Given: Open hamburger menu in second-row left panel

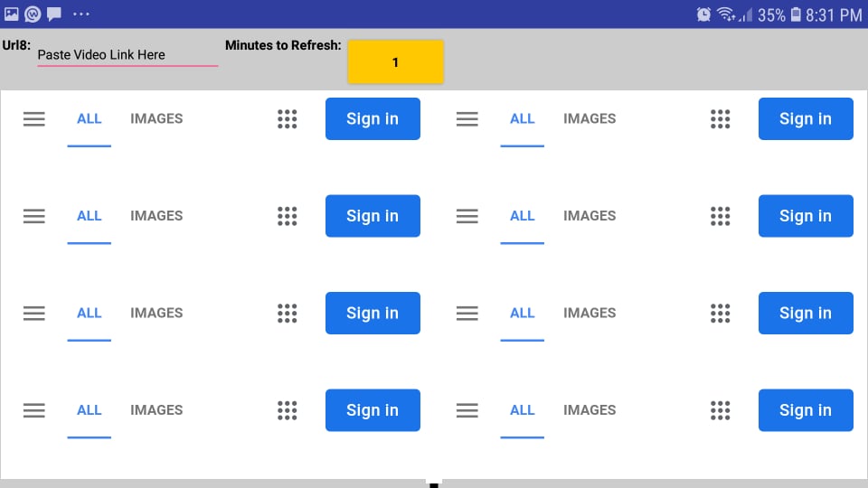Looking at the screenshot, I should click(33, 216).
